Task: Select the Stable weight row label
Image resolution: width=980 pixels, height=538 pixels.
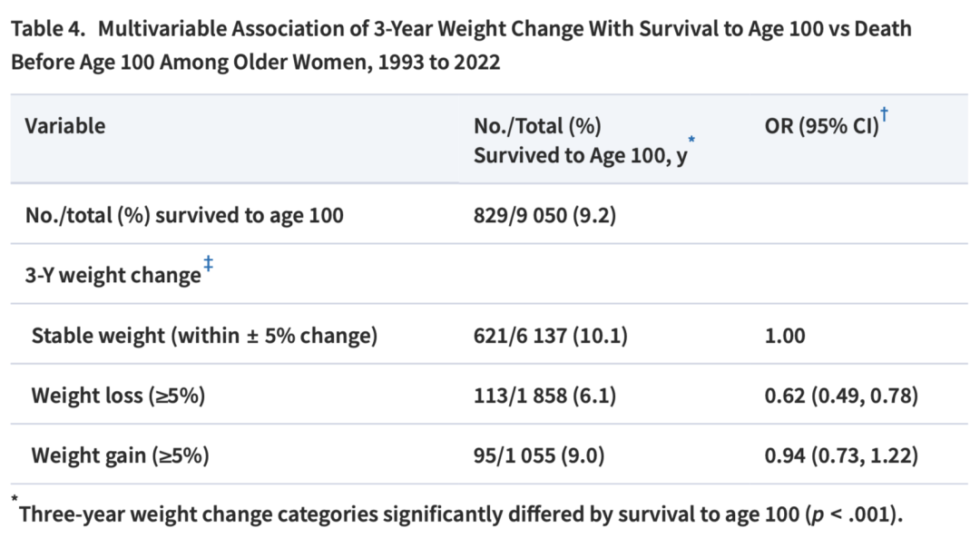Action: click(203, 336)
